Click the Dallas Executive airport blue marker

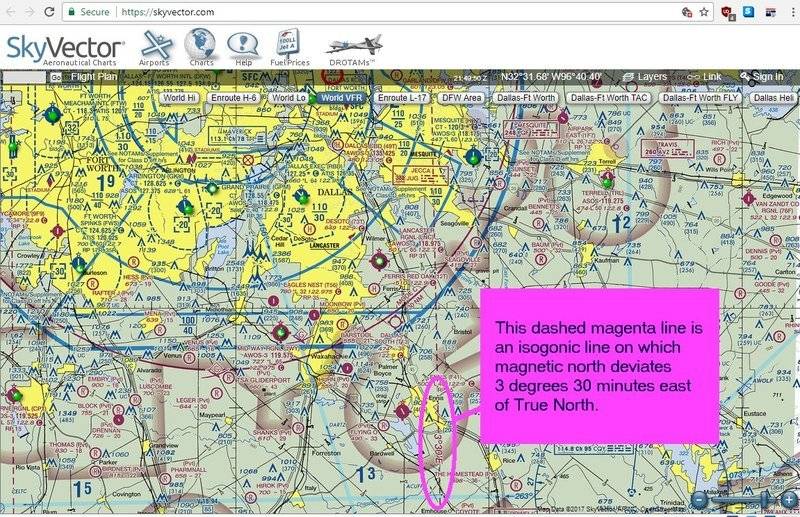pyautogui.click(x=302, y=195)
